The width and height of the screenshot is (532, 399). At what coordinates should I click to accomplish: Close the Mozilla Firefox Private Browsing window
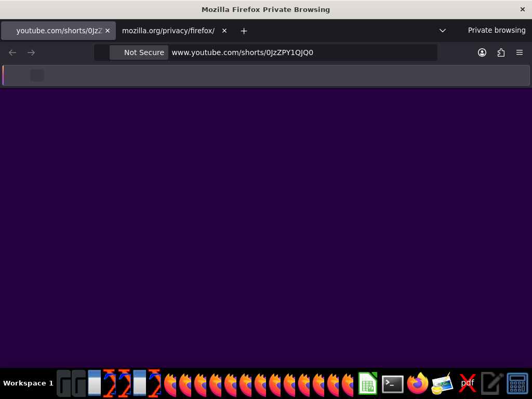[x=523, y=9]
